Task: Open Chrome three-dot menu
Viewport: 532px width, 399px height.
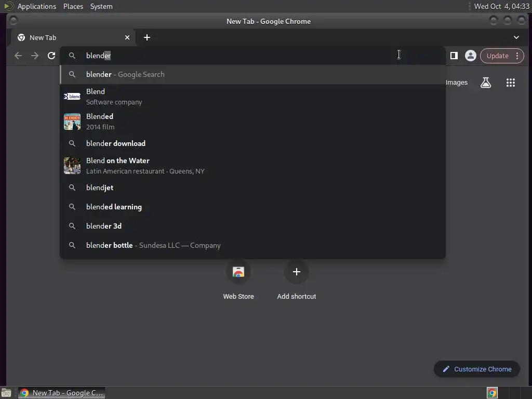Action: pyautogui.click(x=517, y=56)
